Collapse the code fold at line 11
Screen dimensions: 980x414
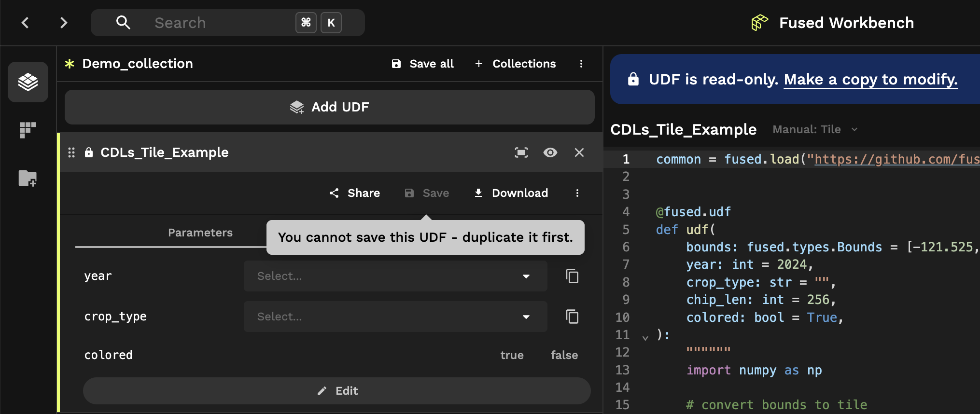coord(645,337)
